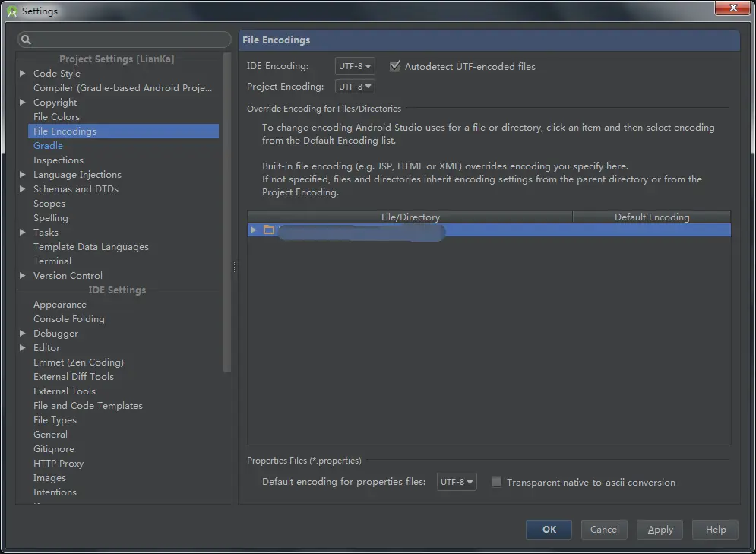The width and height of the screenshot is (756, 554).
Task: Select File and Code Templates
Action: click(x=88, y=406)
